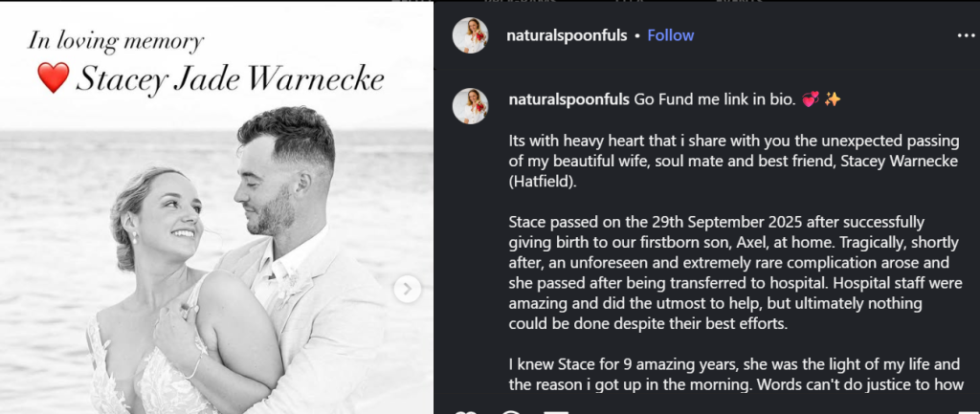Open the naturalspoonfuls profile picture in post header
The height and width of the screenshot is (414, 980).
click(x=471, y=35)
